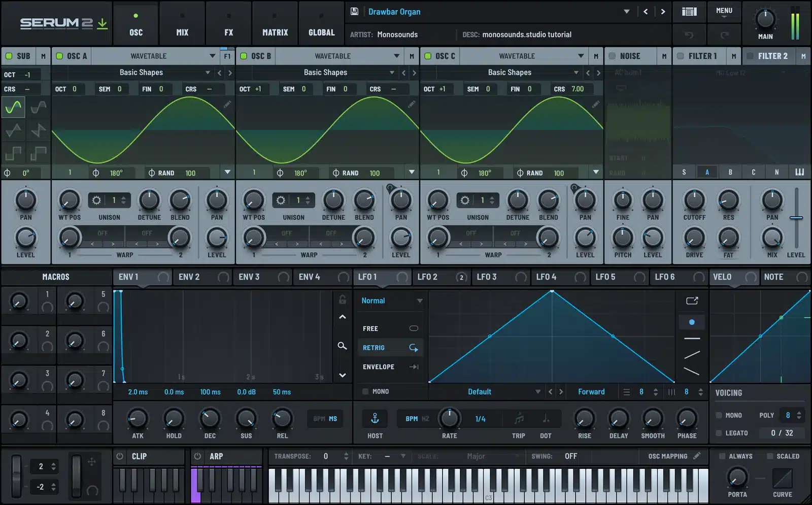
Task: Disable the OSC C power toggle
Action: (428, 56)
